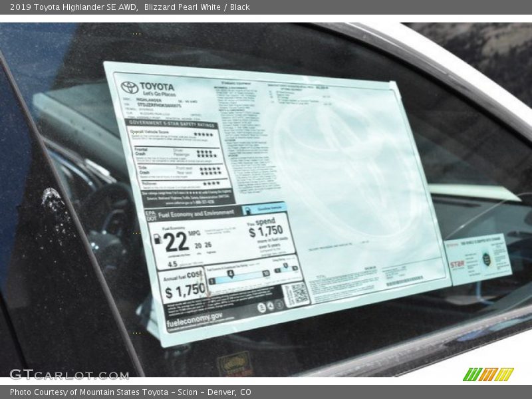The width and height of the screenshot is (532, 399).
Task: Click the 'STAR' red text on small sticker
Action: pos(457,264)
